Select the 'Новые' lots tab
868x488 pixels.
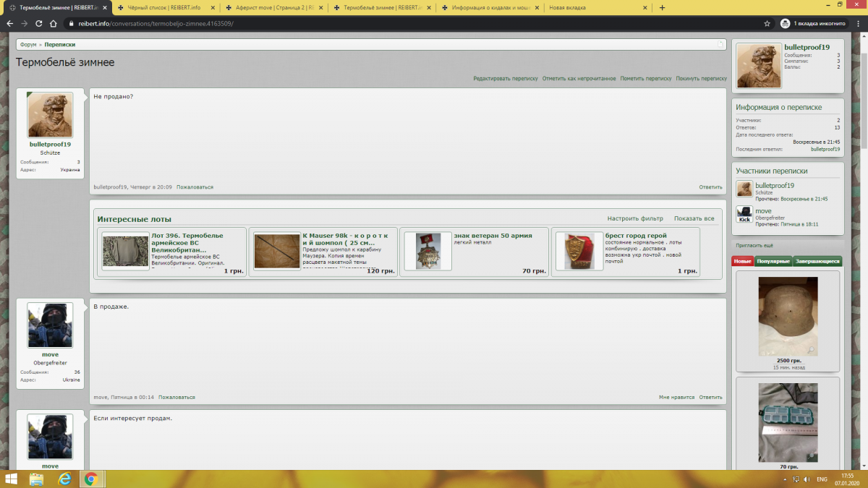743,261
